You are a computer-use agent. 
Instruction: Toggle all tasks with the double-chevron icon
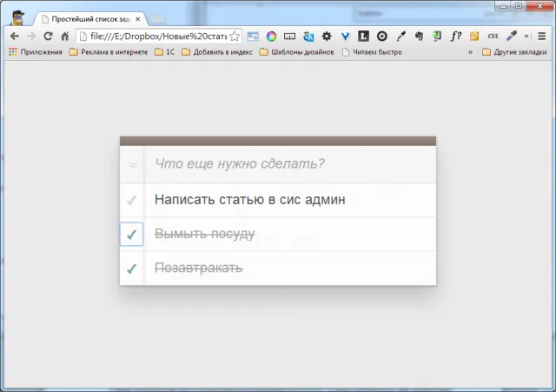click(x=133, y=164)
